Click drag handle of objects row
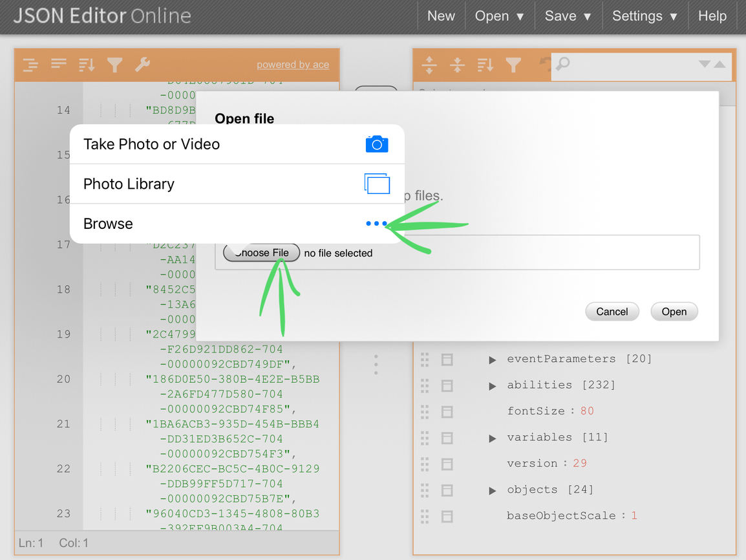Screen dimensions: 746x560 [425, 491]
